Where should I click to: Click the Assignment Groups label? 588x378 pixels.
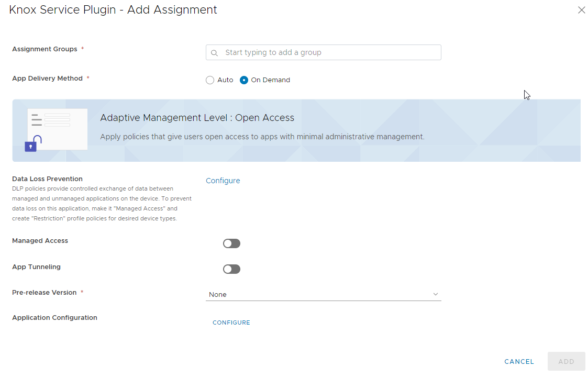(45, 49)
